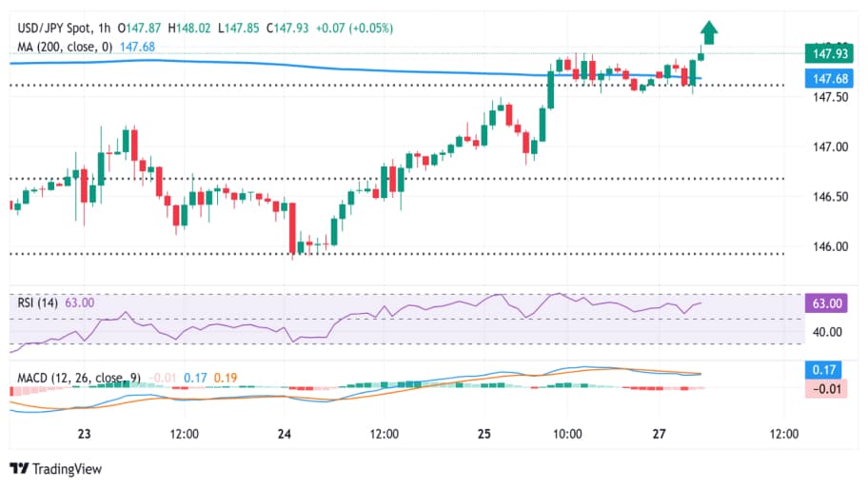The height and width of the screenshot is (488, 868).
Task: Click the date label 27 on time axis
Action: (659, 434)
